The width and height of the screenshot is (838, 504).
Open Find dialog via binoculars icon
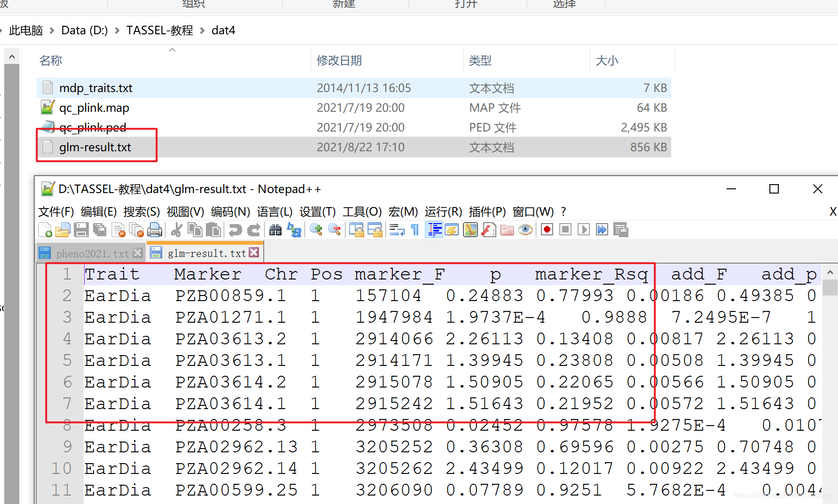pyautogui.click(x=275, y=230)
